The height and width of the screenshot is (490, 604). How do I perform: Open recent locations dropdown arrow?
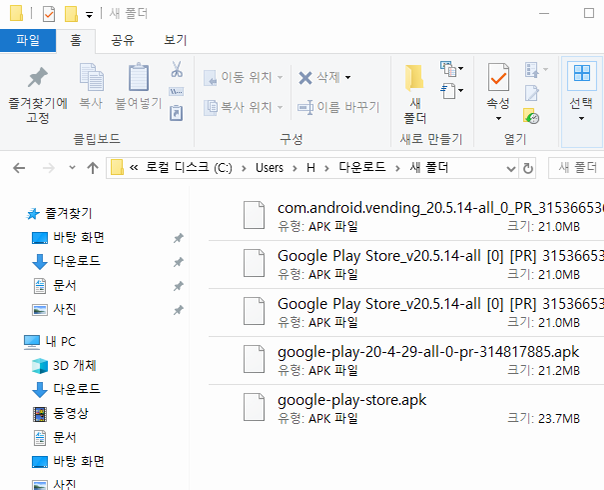click(72, 168)
